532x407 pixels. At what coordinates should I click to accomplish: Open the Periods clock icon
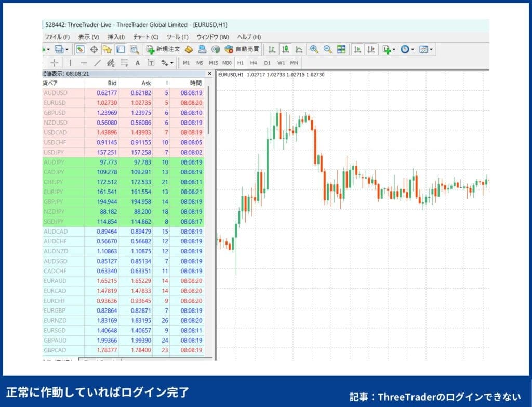[405, 49]
